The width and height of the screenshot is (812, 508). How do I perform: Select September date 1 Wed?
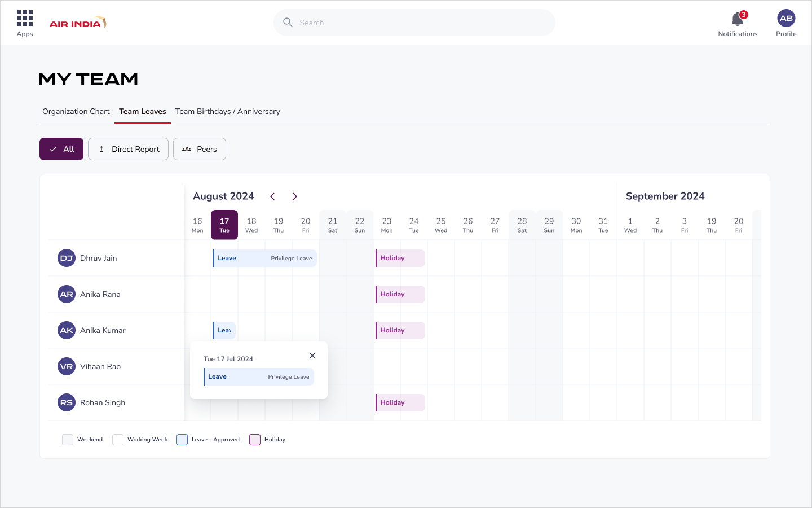click(630, 225)
